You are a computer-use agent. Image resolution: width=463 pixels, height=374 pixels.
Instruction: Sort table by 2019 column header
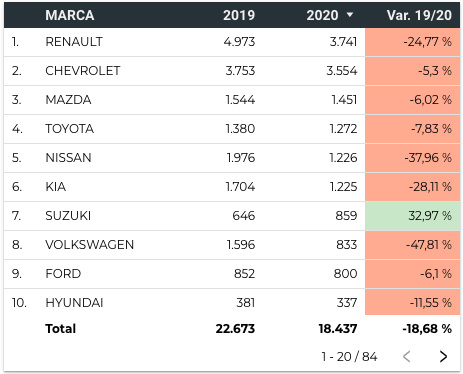tap(239, 15)
